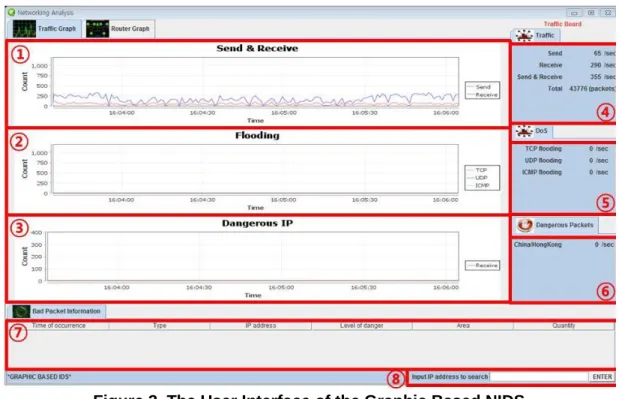Image resolution: width=619 pixels, height=399 pixels.
Task: Minimize the Networking Analysis window
Action: coord(574,13)
